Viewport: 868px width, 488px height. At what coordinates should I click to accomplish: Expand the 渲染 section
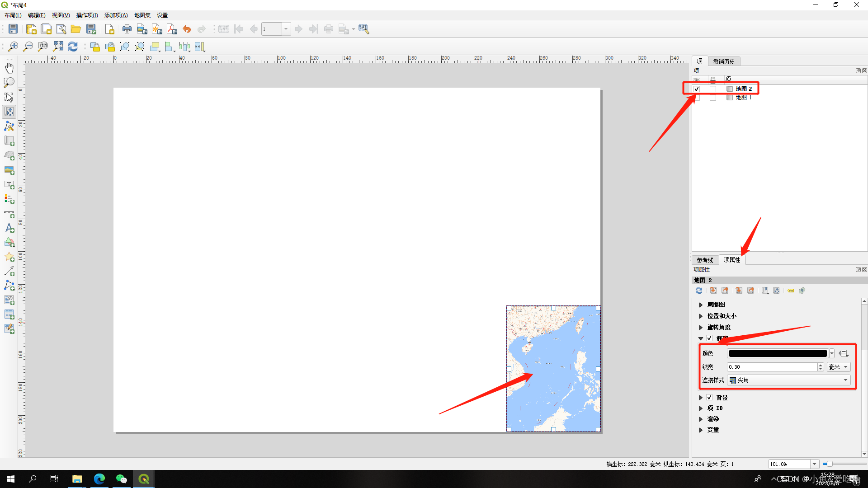pyautogui.click(x=701, y=419)
